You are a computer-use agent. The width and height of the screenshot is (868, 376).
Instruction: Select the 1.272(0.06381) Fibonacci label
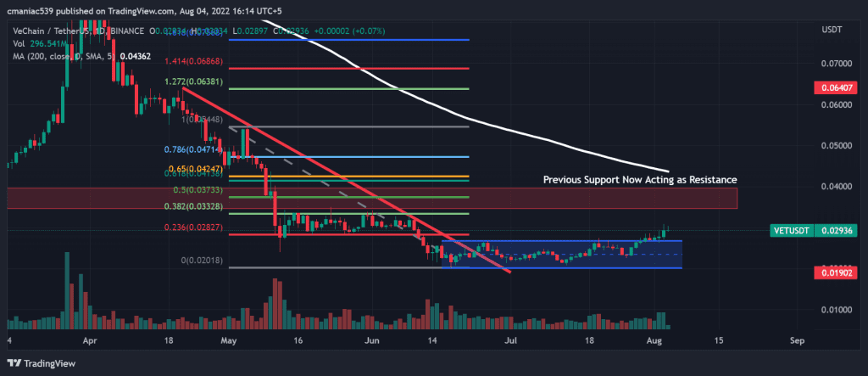click(194, 81)
